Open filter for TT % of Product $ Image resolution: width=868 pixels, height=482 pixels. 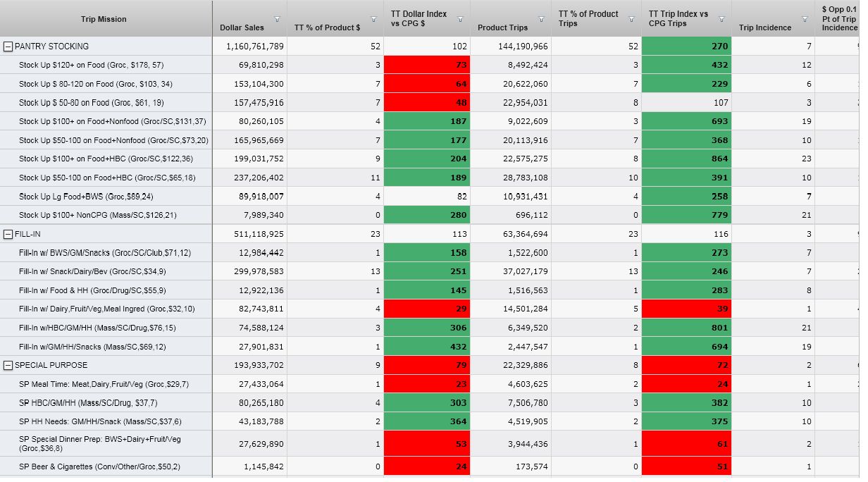tap(373, 19)
